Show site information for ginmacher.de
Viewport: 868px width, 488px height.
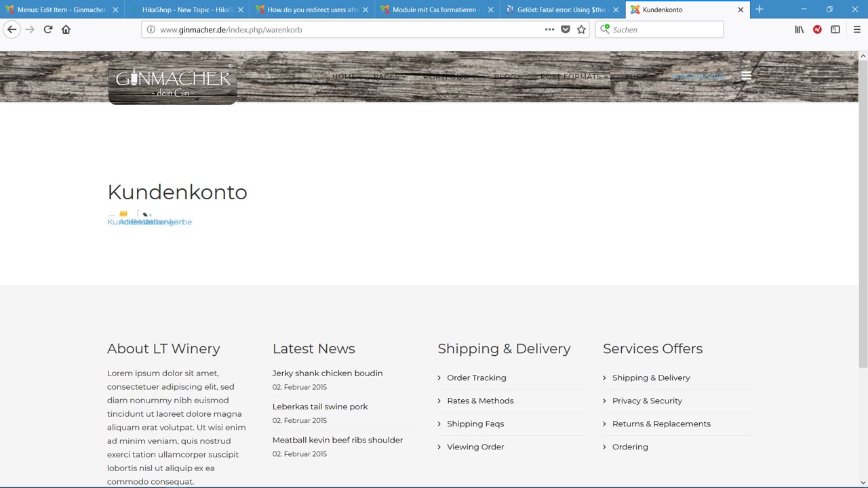pyautogui.click(x=151, y=30)
